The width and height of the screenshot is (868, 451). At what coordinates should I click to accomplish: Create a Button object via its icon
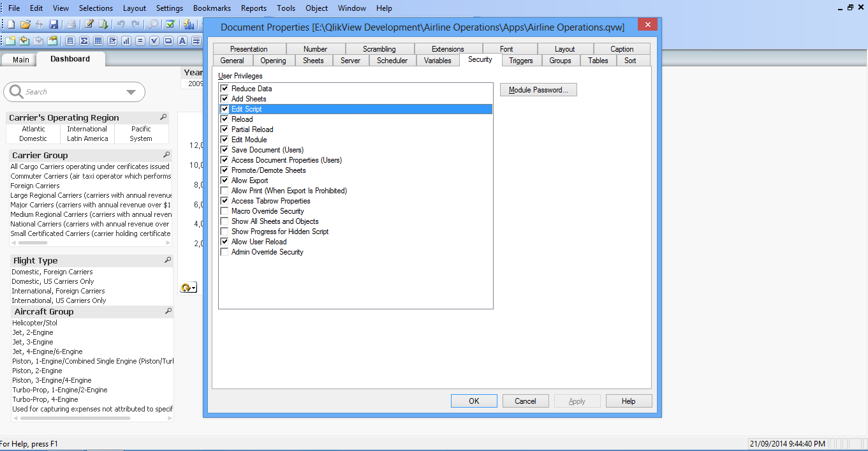[168, 41]
